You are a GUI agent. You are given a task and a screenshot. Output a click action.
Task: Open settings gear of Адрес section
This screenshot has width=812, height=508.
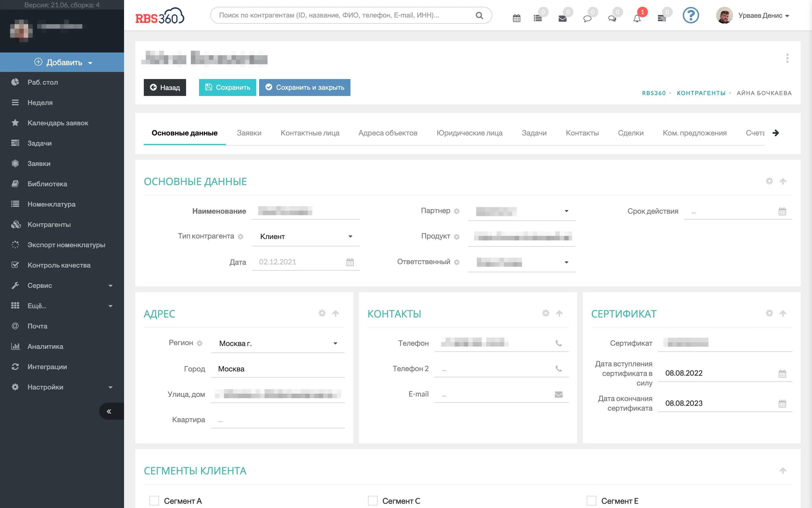(x=322, y=313)
